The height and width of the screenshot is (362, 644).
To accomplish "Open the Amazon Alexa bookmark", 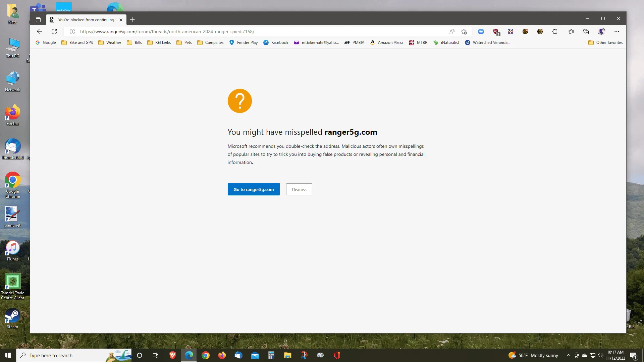I will point(387,43).
